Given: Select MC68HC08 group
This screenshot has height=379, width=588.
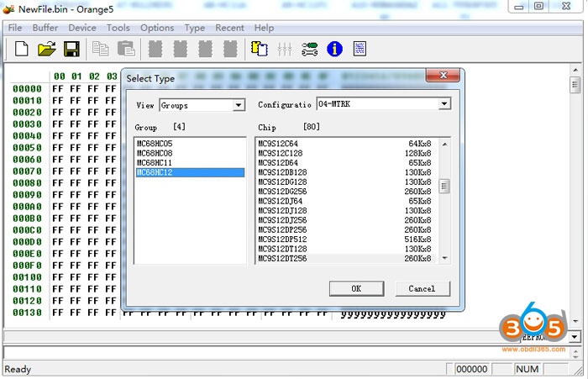Looking at the screenshot, I should pos(190,153).
